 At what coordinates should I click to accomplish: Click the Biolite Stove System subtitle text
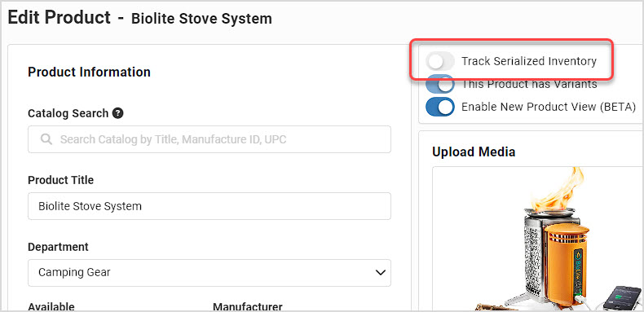point(201,19)
